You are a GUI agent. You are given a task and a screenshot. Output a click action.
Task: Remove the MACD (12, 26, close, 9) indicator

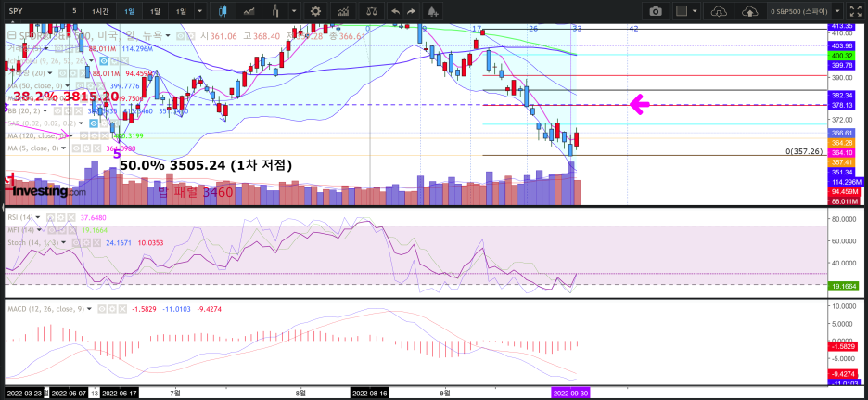point(122,309)
